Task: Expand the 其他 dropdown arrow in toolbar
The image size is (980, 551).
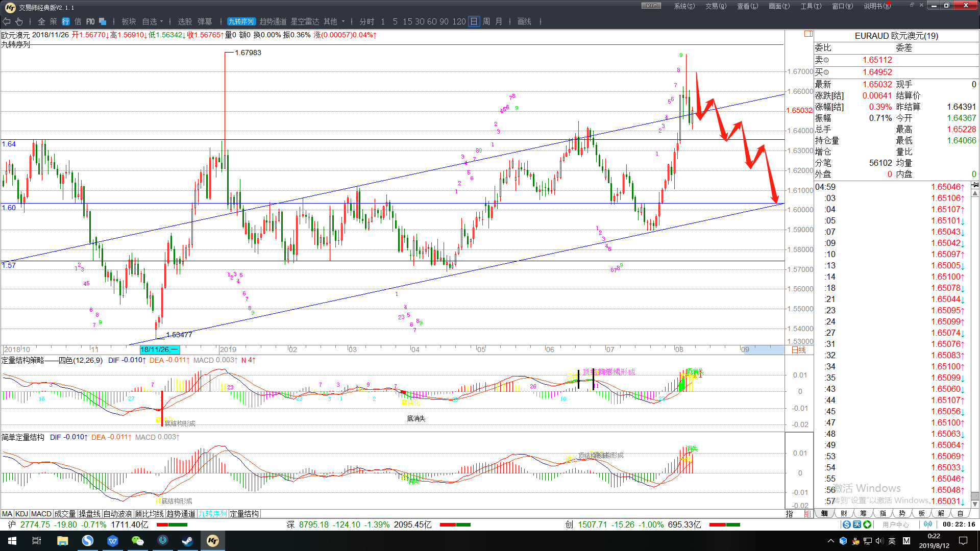Action: [x=343, y=21]
